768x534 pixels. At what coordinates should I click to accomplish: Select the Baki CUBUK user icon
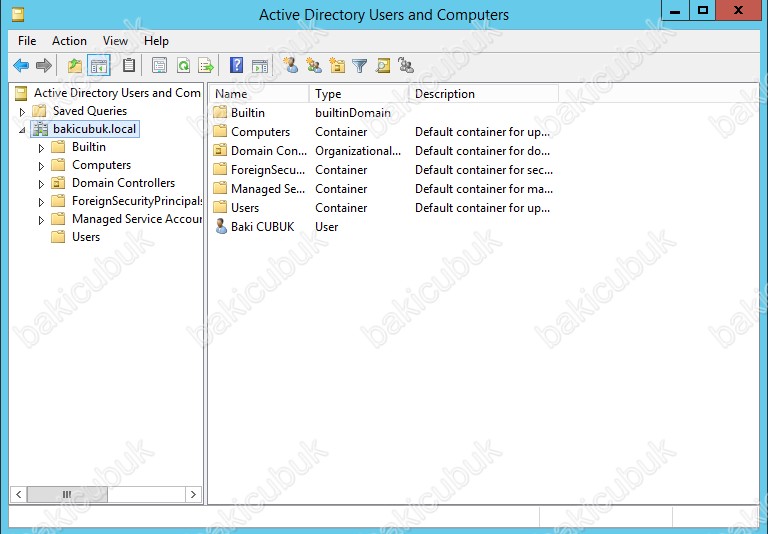point(221,226)
